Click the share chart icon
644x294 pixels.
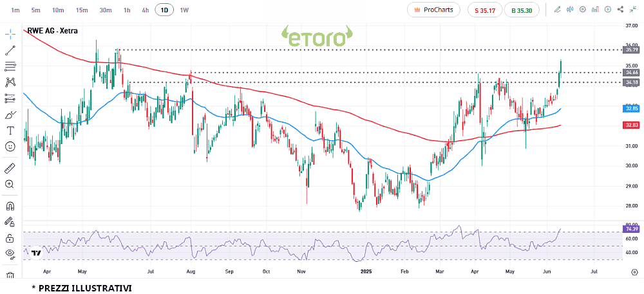tap(621, 10)
